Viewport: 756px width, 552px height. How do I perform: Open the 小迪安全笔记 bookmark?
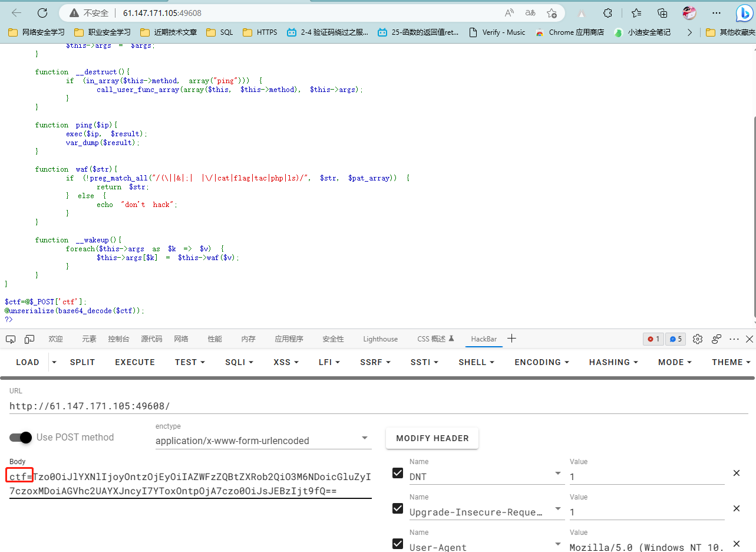(642, 32)
